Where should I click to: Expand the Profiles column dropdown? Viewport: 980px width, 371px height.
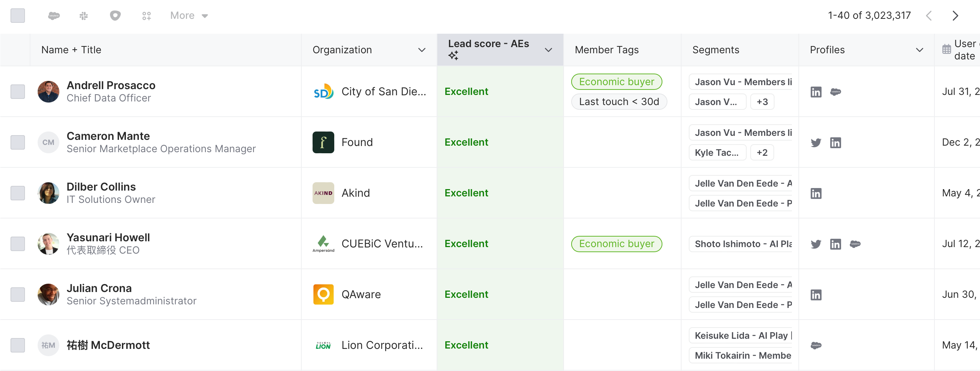click(919, 50)
